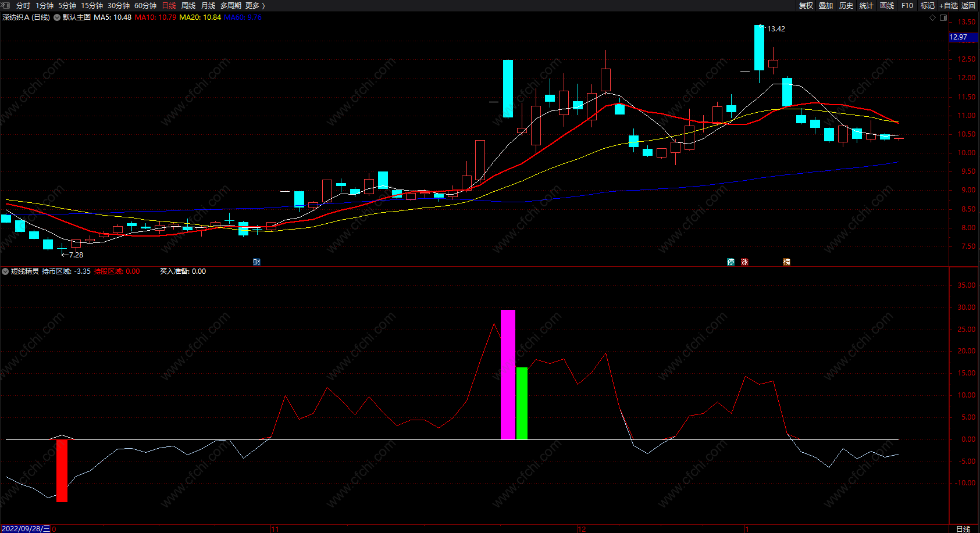Click the 叠加 overlay button
980x533 pixels.
coord(826,5)
